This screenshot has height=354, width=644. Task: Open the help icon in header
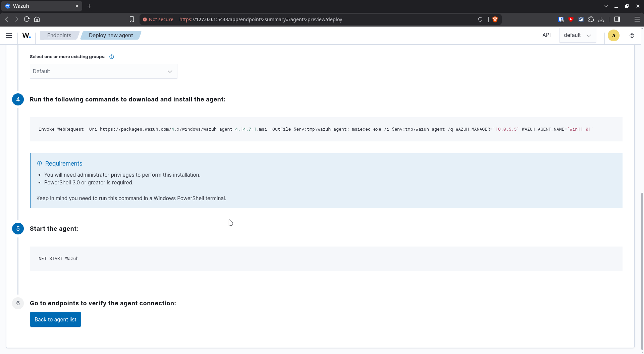(632, 36)
